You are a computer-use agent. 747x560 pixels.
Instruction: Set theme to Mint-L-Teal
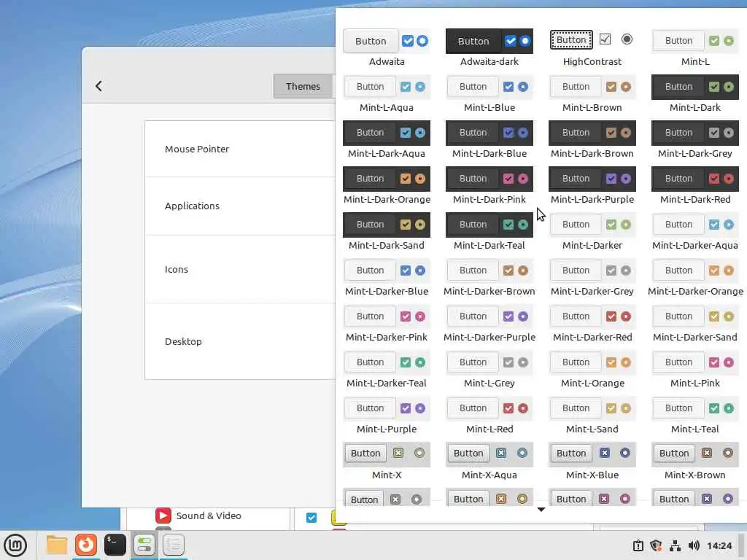[695, 415]
